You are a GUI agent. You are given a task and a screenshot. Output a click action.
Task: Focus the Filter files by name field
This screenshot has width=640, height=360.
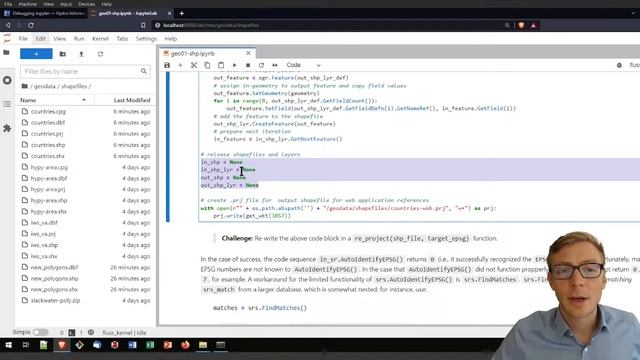(x=85, y=71)
